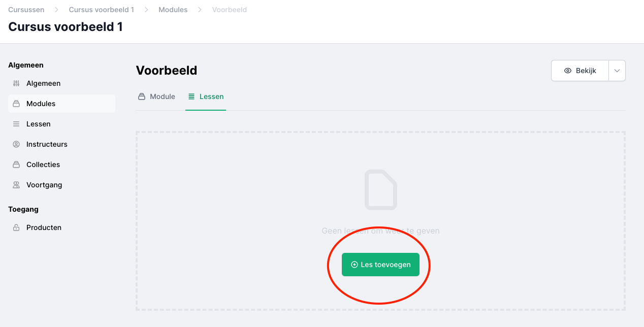
Task: Open Cursussen breadcrumb link
Action: (x=26, y=10)
